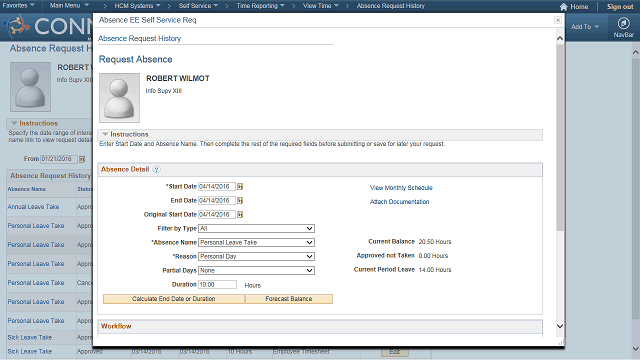Click the Current Balance 20.50 Hours value
This screenshot has width=640, height=360.
435,242
